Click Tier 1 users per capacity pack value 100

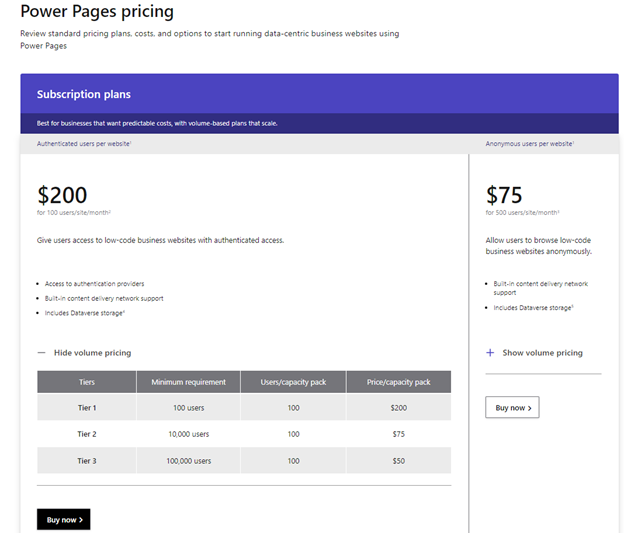[293, 408]
